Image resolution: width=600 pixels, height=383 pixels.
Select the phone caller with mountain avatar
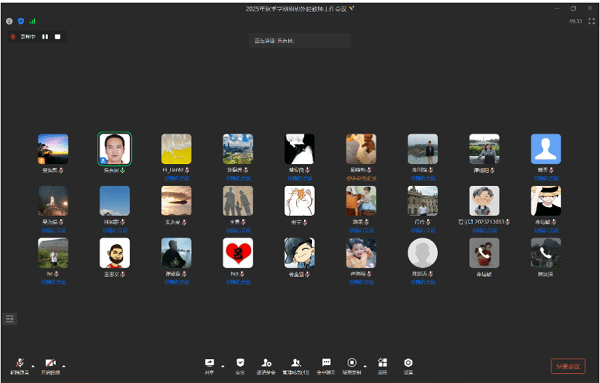[x=546, y=253]
